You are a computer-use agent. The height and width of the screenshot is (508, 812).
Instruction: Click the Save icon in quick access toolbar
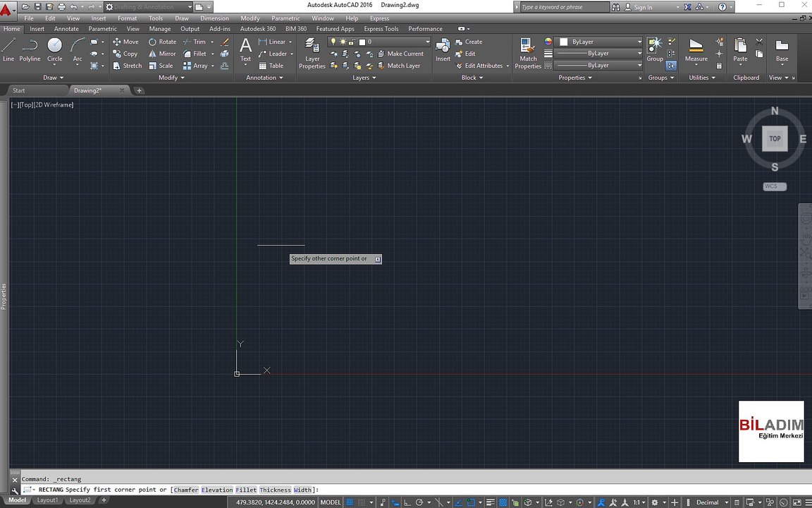click(x=37, y=7)
